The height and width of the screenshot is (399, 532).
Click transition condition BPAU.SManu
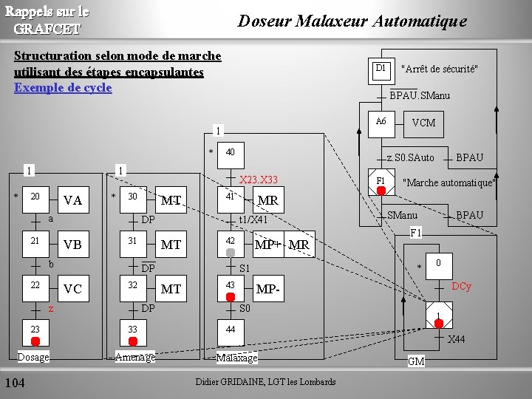[420, 95]
